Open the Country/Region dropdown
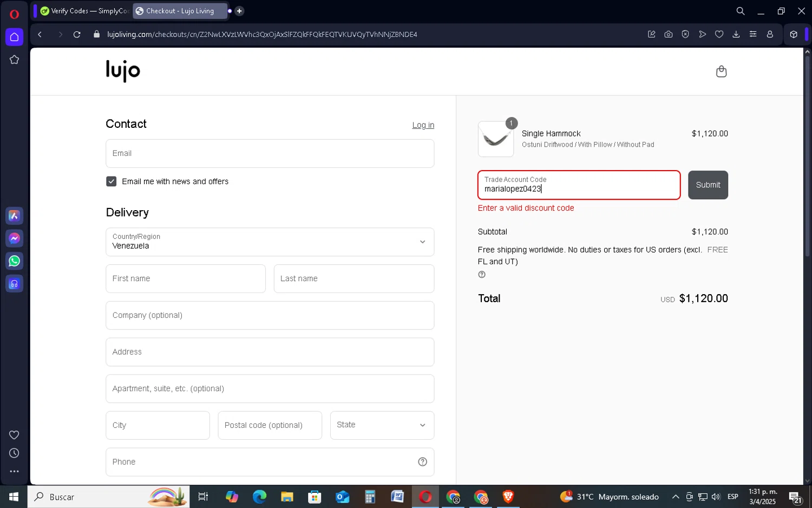 270,242
